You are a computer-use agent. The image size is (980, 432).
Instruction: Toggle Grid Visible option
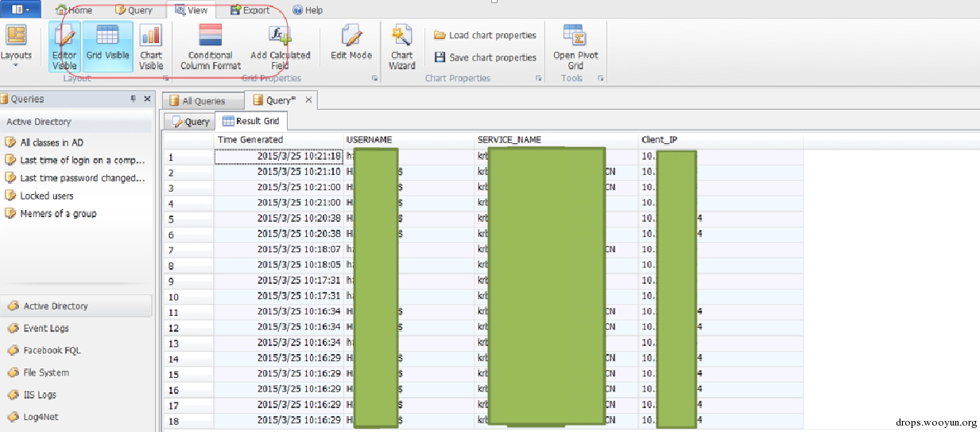[107, 46]
